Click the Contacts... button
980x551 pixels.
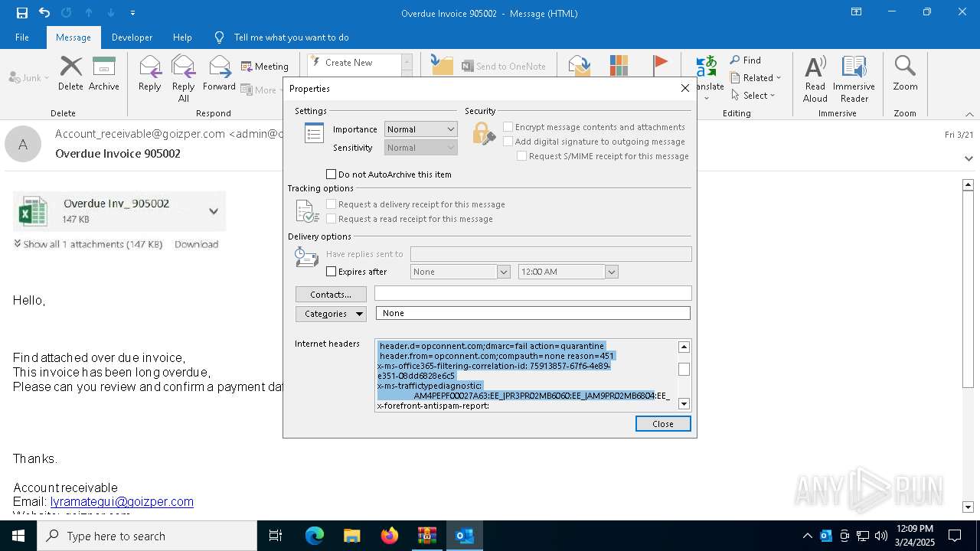coord(331,295)
